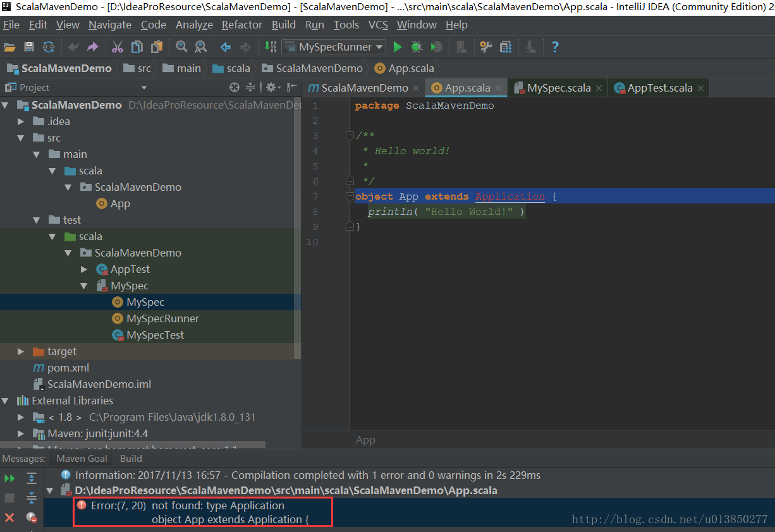The width and height of the screenshot is (775, 532).
Task: Select the Maven Goal messages tab
Action: coord(82,459)
